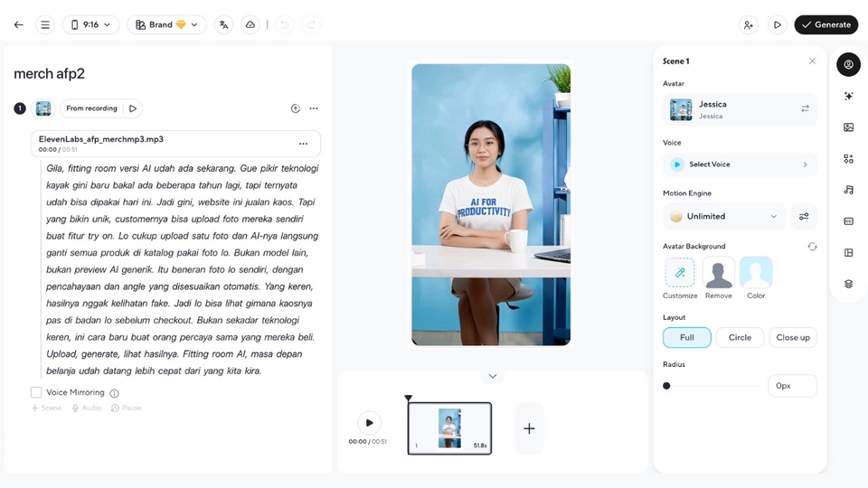Click the Radius slider handle
868x488 pixels.
coord(666,386)
